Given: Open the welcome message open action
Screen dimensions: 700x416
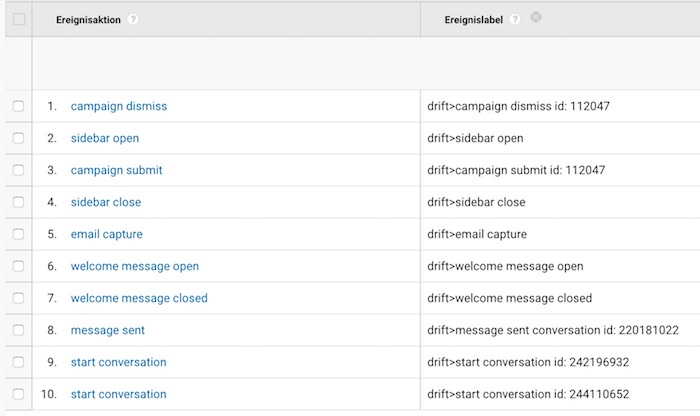Looking at the screenshot, I should pyautogui.click(x=134, y=266).
